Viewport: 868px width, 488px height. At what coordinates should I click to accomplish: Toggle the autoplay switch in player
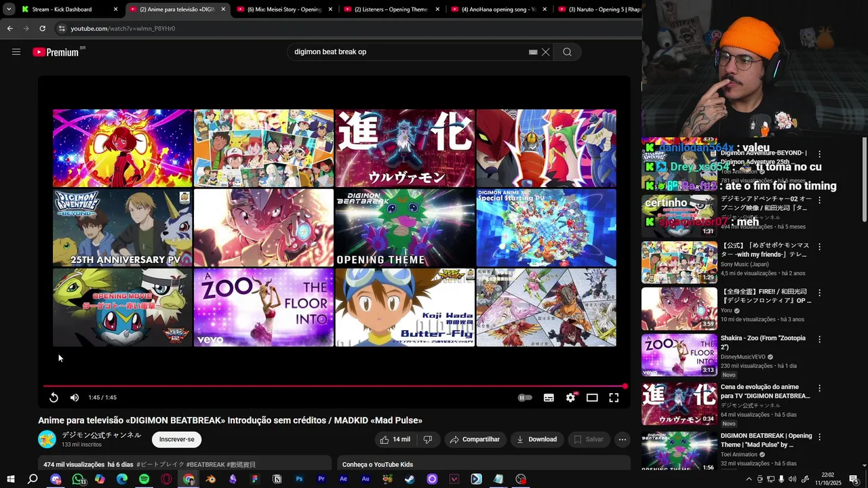pyautogui.click(x=525, y=398)
